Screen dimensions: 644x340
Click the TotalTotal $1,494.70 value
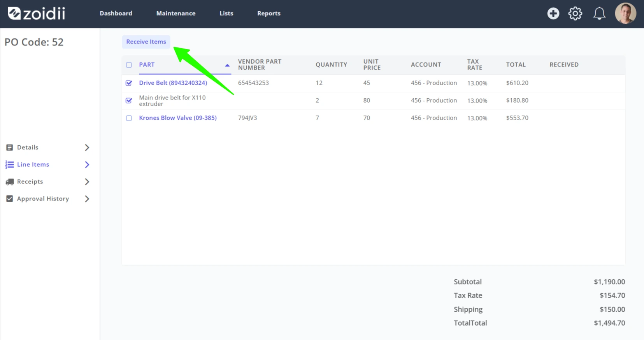tap(609, 323)
